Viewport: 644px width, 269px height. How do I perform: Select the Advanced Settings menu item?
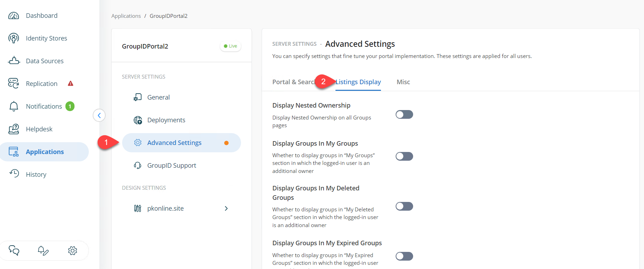click(x=182, y=143)
